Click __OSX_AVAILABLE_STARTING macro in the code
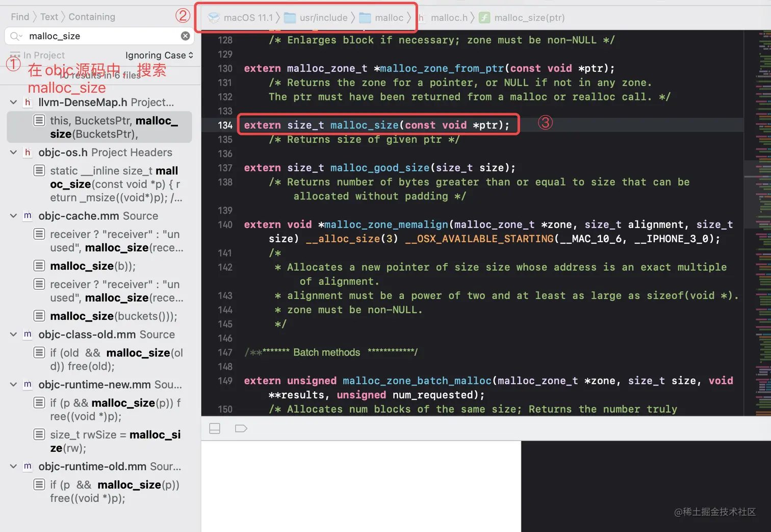 479,239
